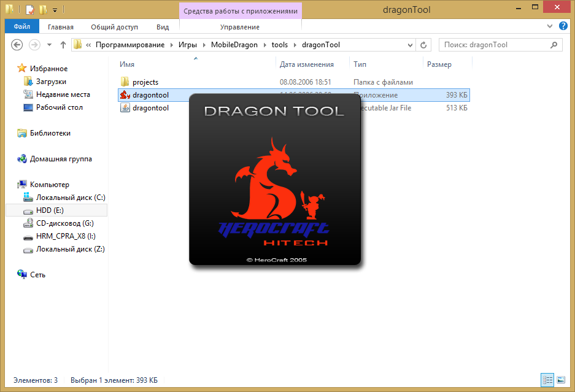This screenshot has width=575, height=392.
Task: Expand arrow after tools breadcrumb
Action: pyautogui.click(x=295, y=45)
